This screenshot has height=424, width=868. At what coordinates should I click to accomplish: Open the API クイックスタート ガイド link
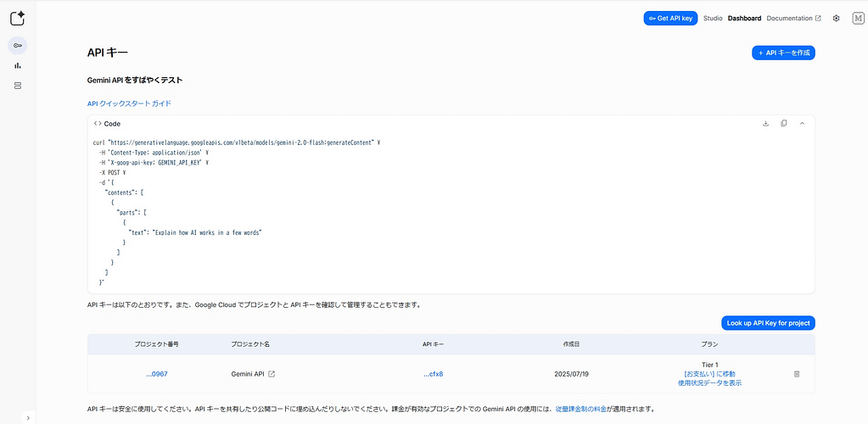[x=129, y=103]
